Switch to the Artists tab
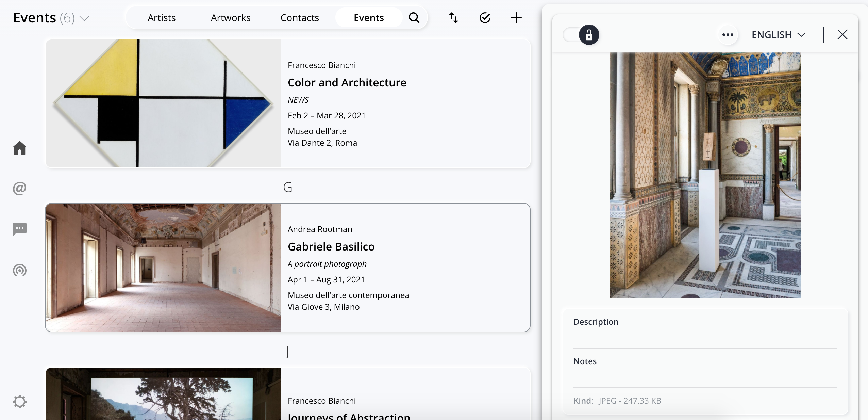Viewport: 868px width, 420px height. click(162, 18)
